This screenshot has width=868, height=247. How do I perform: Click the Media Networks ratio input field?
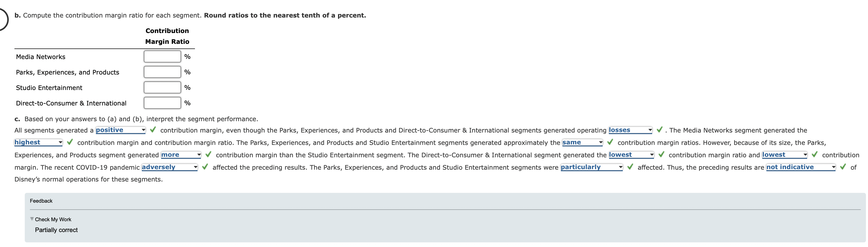coord(162,56)
